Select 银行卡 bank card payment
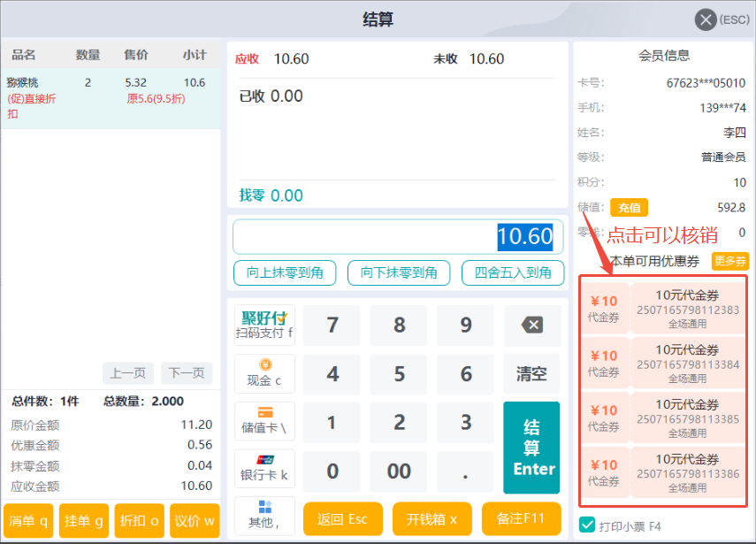This screenshot has height=544, width=756. 264,468
